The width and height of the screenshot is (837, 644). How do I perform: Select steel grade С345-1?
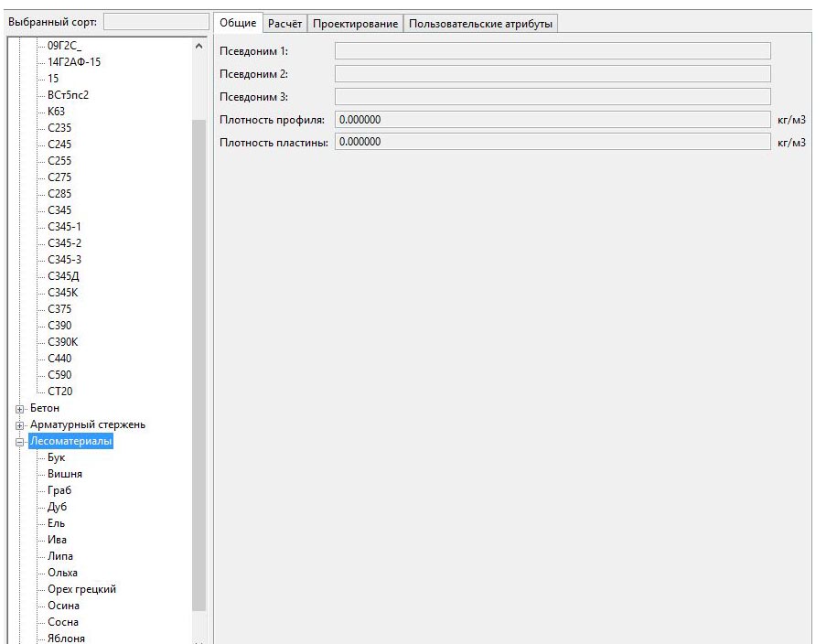(x=64, y=227)
